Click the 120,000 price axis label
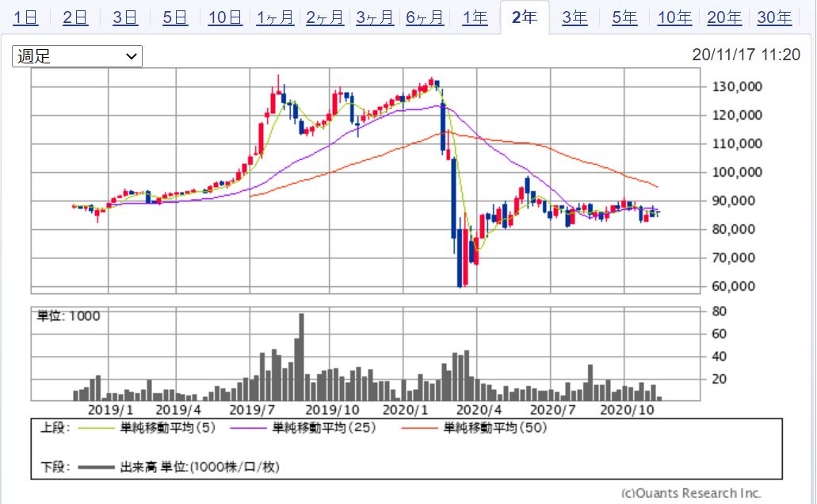 (x=737, y=115)
